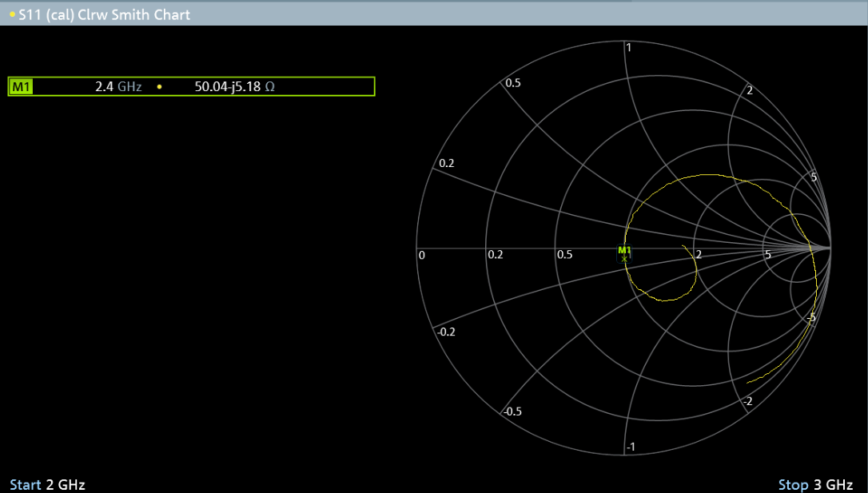This screenshot has height=493, width=868.
Task: Click the 1 label at top of chart
Action: (x=628, y=47)
